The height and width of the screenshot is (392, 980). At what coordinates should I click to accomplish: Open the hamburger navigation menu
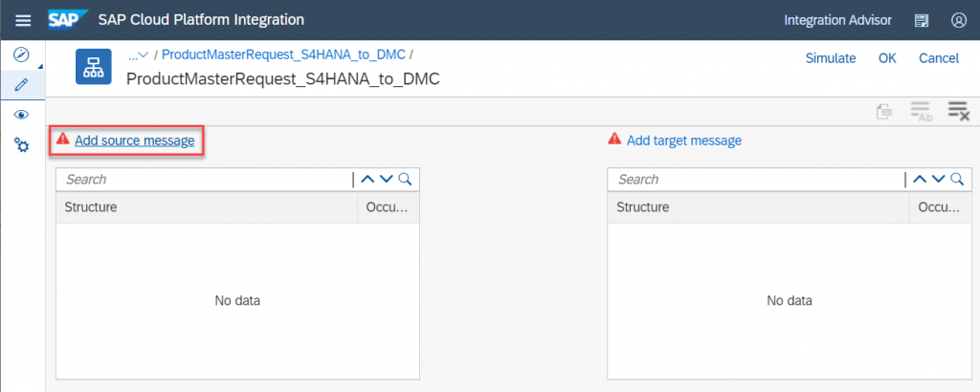[23, 20]
